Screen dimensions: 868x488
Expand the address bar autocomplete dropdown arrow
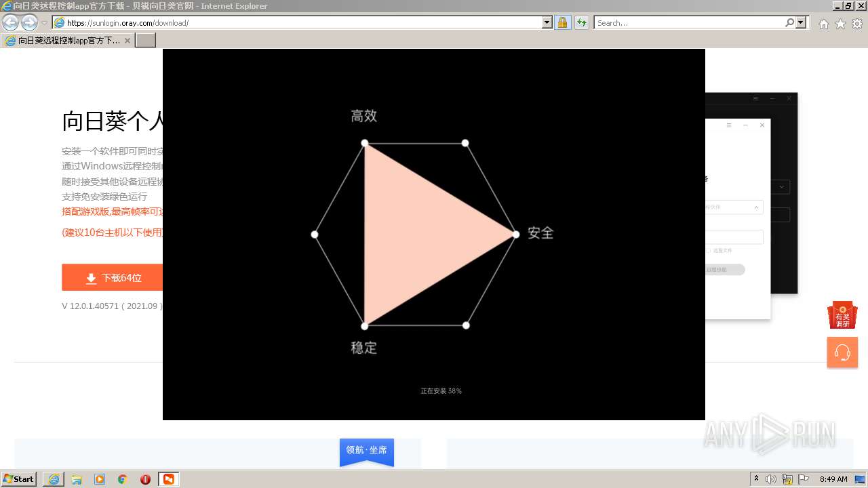point(547,22)
